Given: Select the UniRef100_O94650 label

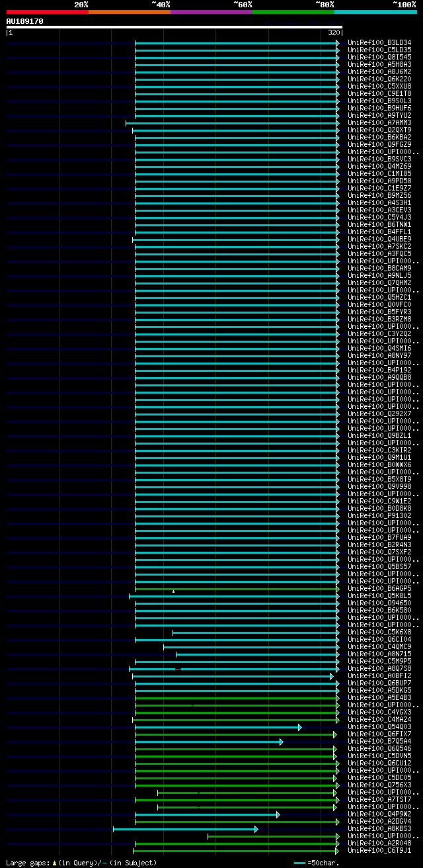Looking at the screenshot, I should (379, 603).
